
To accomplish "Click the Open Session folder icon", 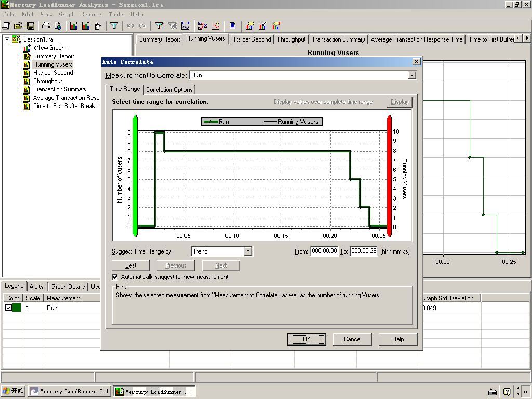I will pyautogui.click(x=18, y=26).
